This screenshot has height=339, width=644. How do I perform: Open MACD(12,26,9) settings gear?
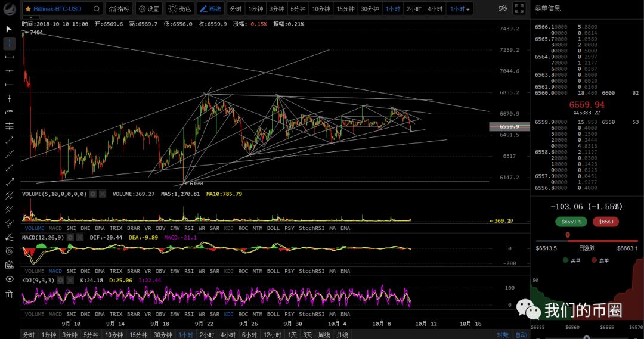70,237
